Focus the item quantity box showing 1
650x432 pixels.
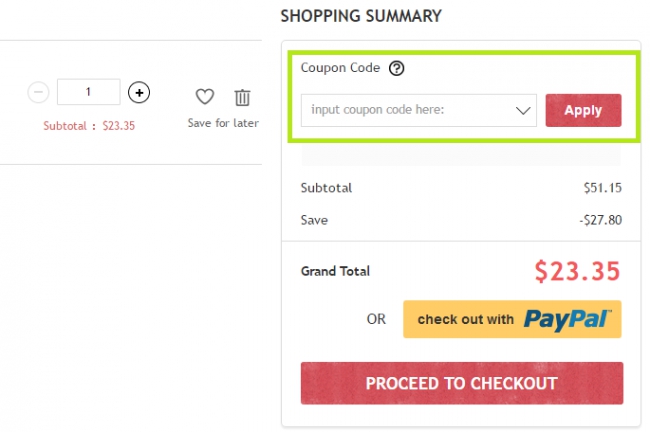tap(89, 92)
